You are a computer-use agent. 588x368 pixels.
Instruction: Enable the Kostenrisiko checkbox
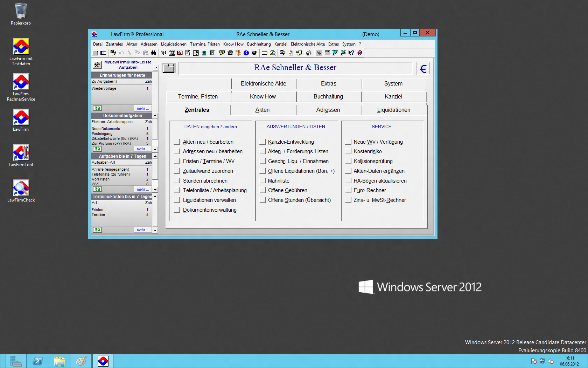348,151
